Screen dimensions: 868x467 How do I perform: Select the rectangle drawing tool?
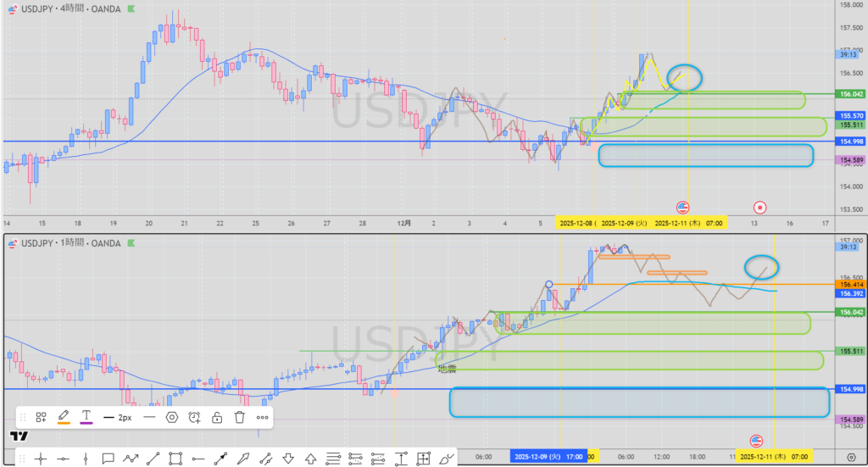click(175, 459)
